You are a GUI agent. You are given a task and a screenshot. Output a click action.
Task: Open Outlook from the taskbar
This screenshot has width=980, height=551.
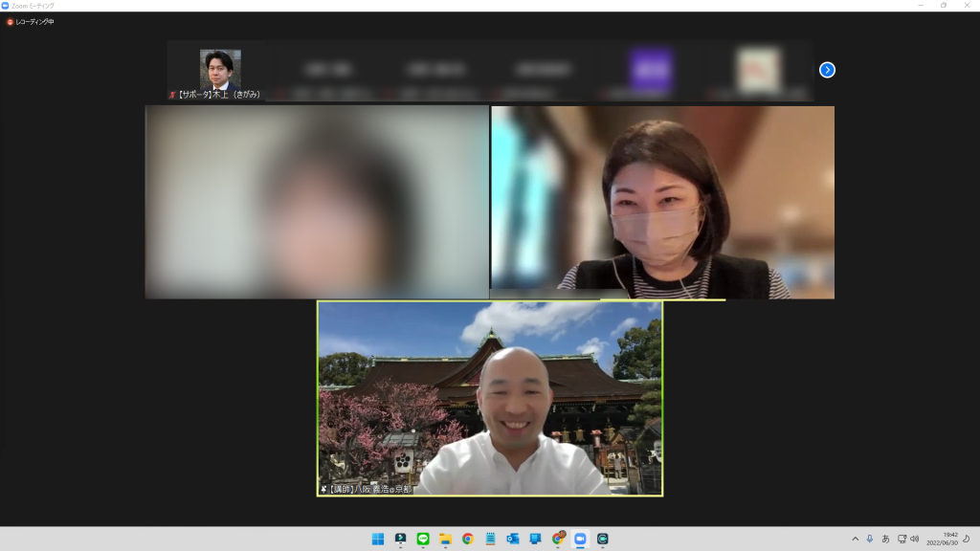513,539
